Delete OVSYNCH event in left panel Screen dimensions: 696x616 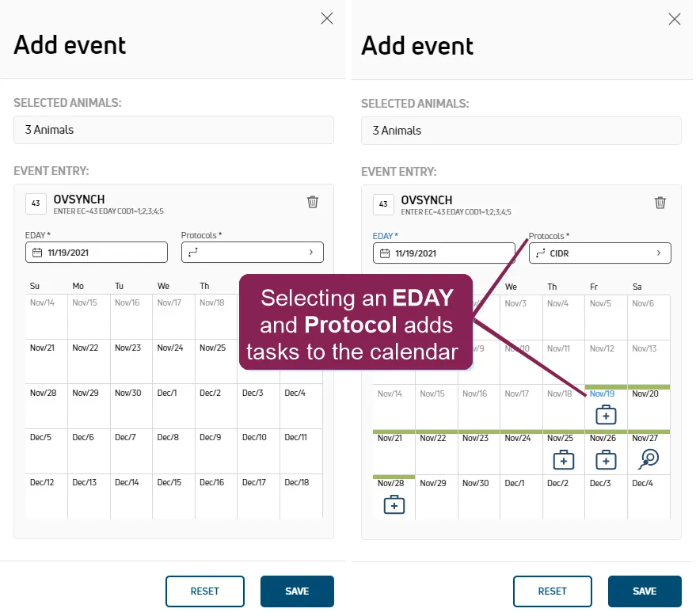[x=313, y=202]
